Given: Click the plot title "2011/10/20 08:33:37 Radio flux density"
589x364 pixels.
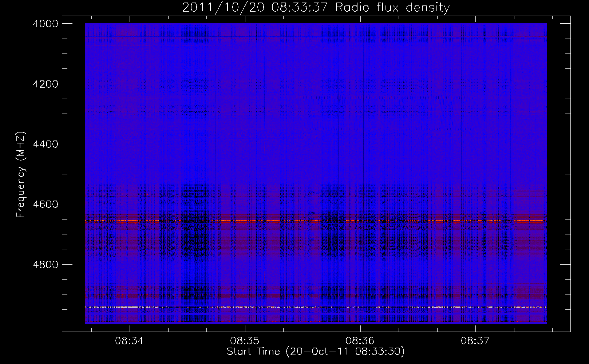Looking at the screenshot, I should 316,7.
